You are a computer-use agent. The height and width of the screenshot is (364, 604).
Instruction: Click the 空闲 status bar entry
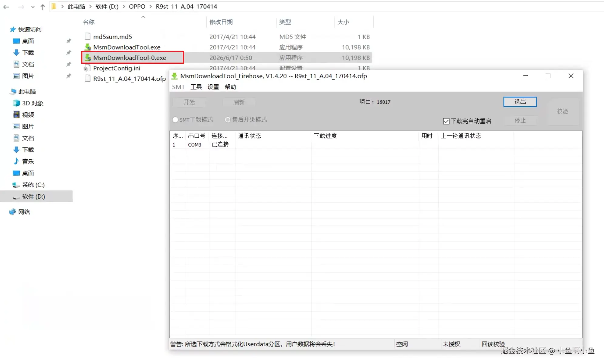coord(402,344)
